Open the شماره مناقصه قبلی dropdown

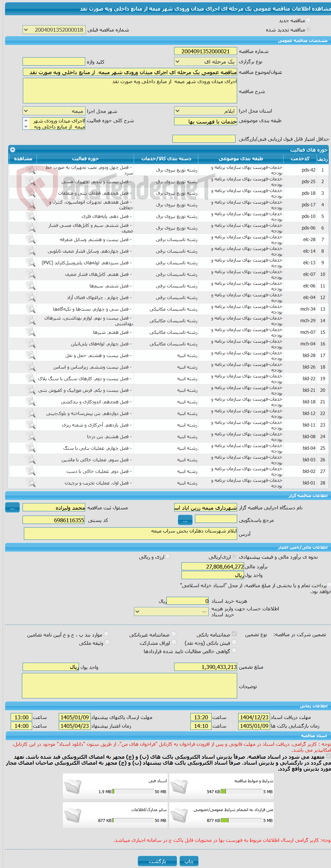pos(54,30)
